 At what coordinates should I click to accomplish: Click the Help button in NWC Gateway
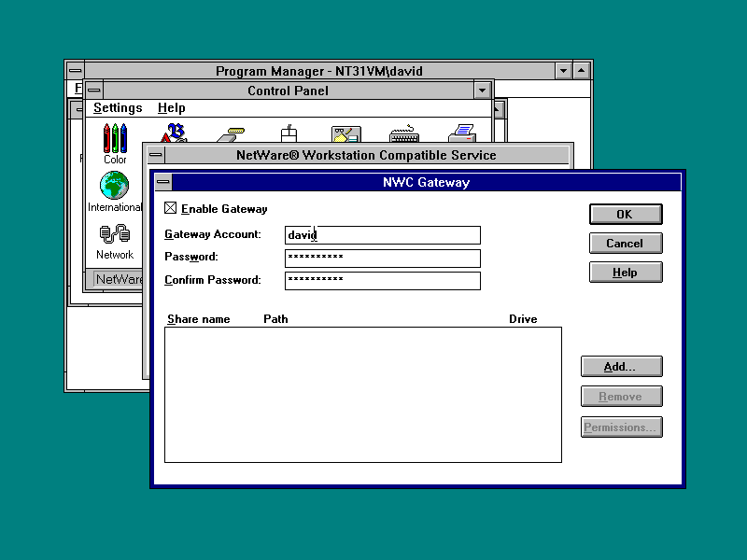(626, 273)
